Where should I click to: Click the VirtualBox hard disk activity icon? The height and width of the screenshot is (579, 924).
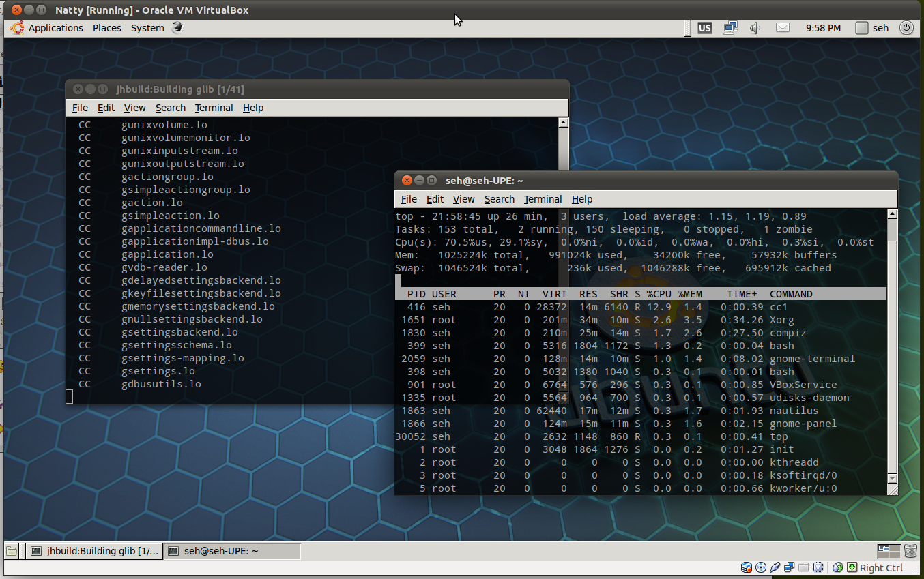pos(746,567)
